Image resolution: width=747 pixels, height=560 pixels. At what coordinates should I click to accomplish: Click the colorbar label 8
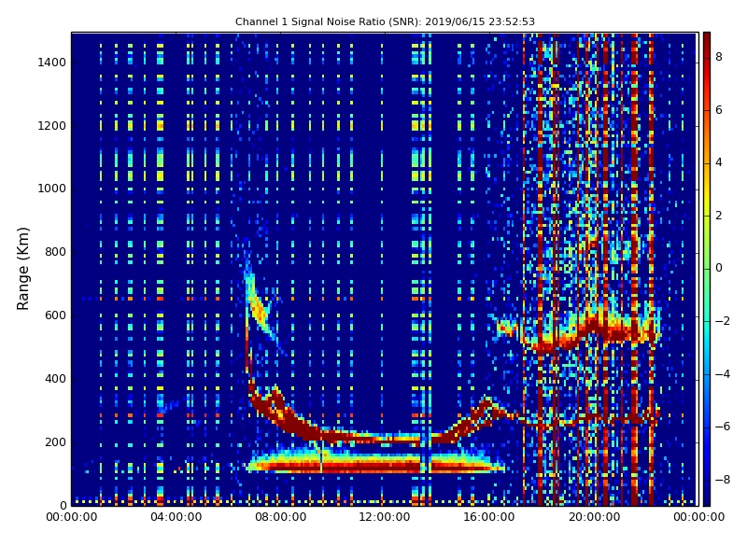(719, 57)
